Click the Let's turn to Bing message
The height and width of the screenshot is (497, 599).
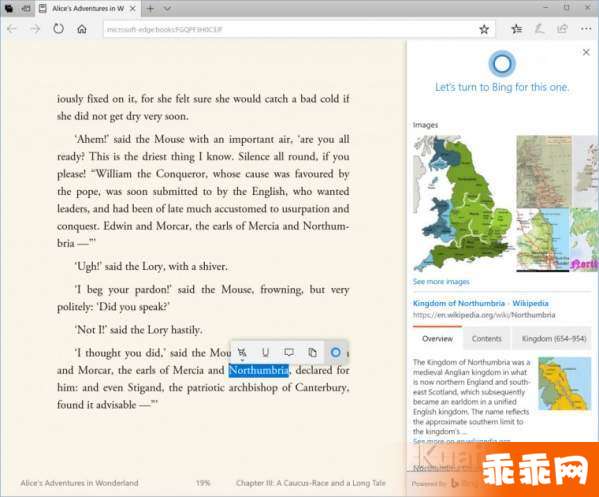pyautogui.click(x=502, y=87)
